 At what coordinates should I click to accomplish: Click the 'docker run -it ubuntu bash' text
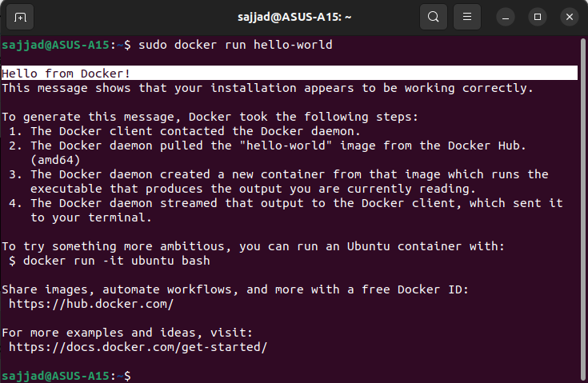[x=117, y=261]
